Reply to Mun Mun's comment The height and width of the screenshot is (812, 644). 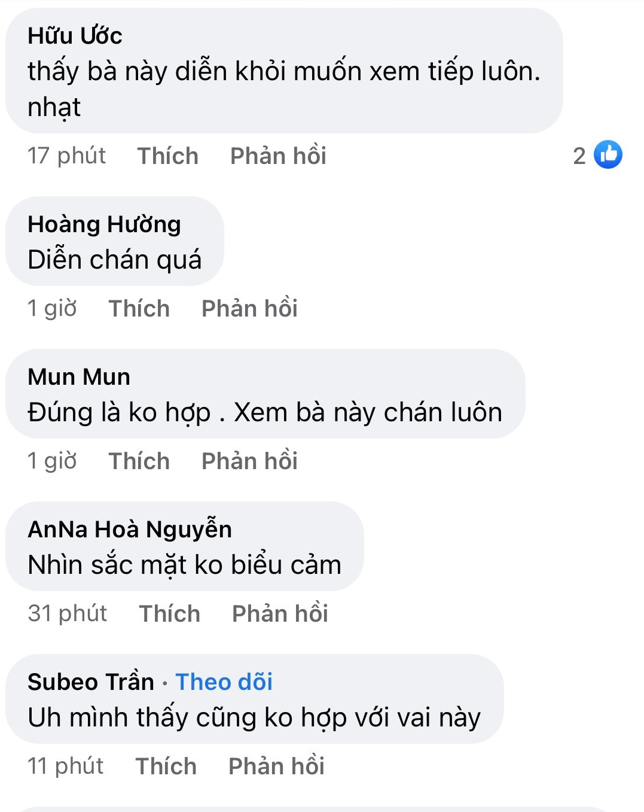pyautogui.click(x=249, y=461)
